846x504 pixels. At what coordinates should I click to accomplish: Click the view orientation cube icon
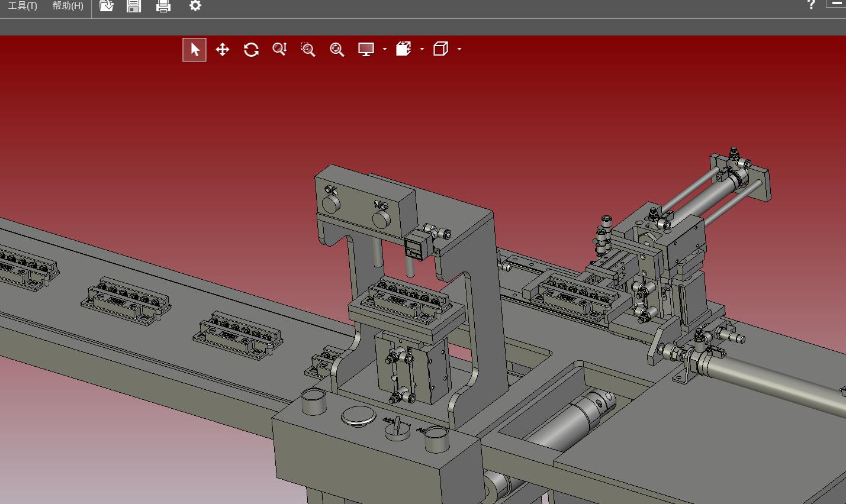[x=441, y=49]
